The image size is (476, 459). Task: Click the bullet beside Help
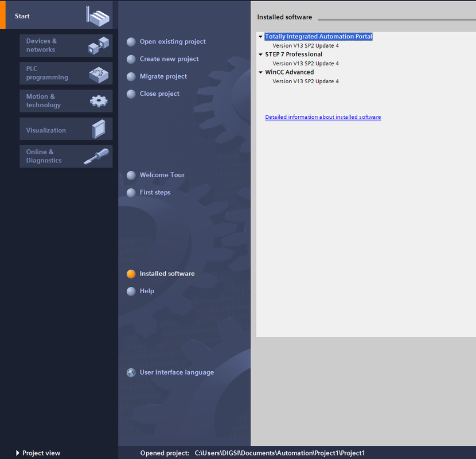coord(131,291)
